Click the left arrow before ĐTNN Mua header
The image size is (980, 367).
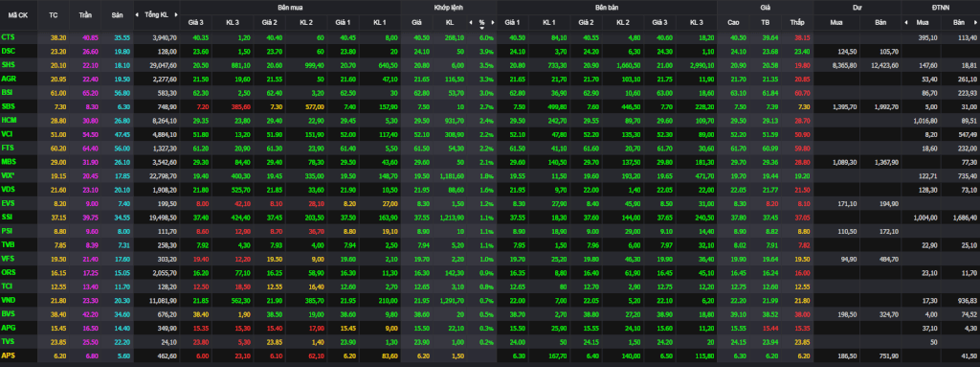click(905, 23)
